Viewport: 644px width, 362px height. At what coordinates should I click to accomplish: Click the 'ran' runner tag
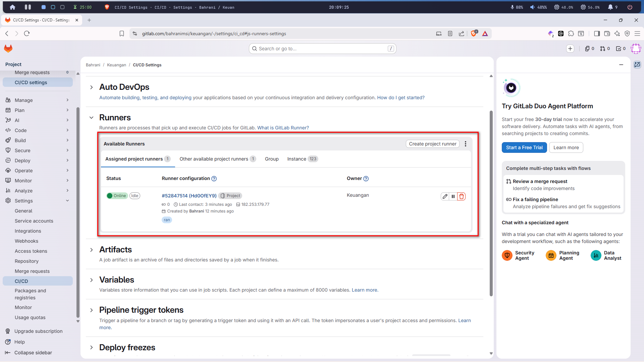(167, 220)
